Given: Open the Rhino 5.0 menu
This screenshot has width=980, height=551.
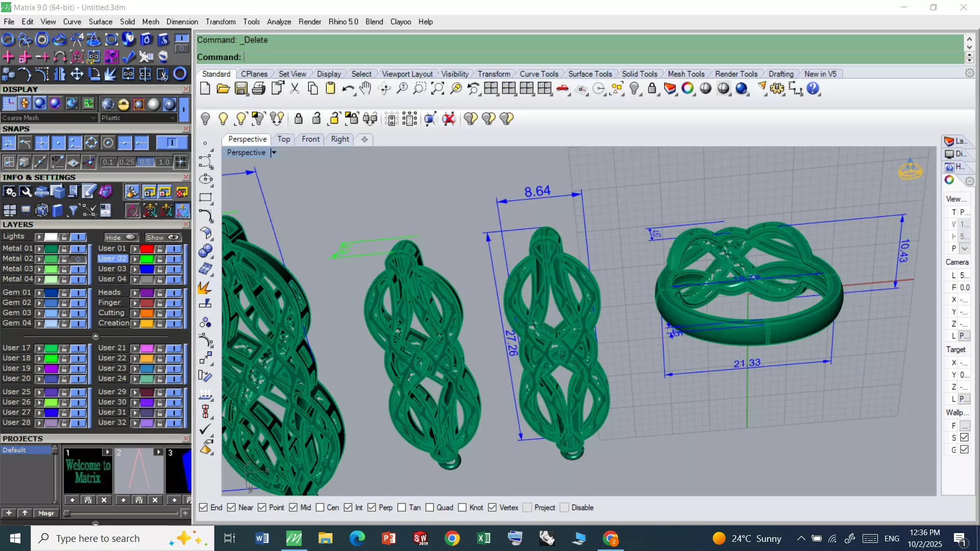Looking at the screenshot, I should [343, 22].
